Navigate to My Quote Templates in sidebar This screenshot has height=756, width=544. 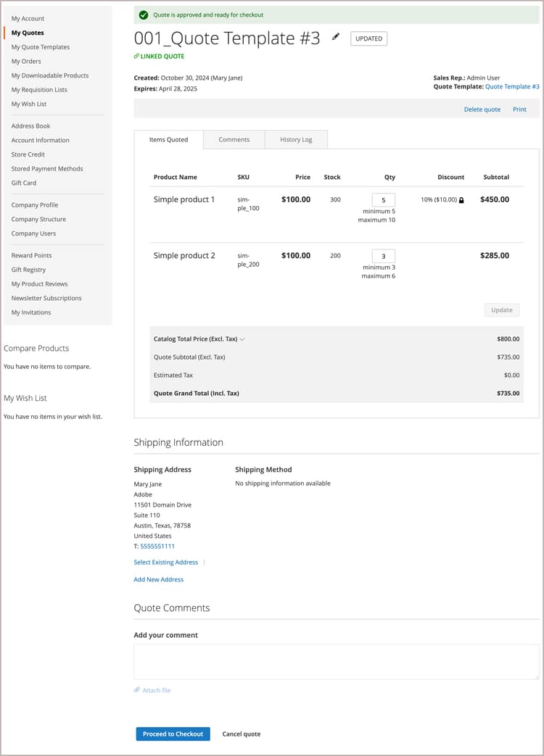pos(40,46)
